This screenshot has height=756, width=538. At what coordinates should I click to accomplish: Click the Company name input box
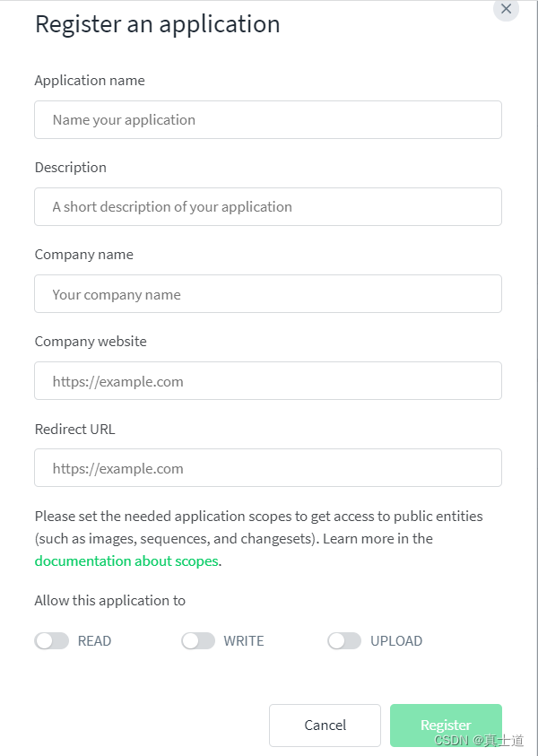pos(267,294)
